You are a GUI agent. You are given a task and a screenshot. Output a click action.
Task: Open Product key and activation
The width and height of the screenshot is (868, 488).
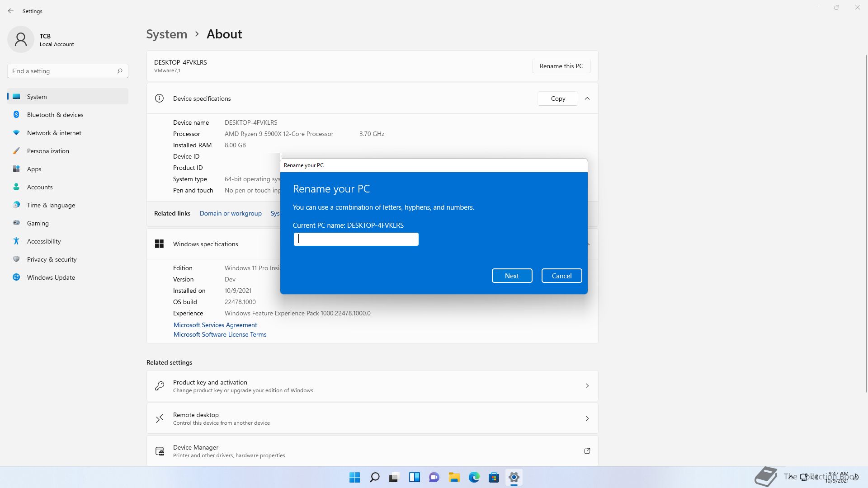(x=372, y=386)
